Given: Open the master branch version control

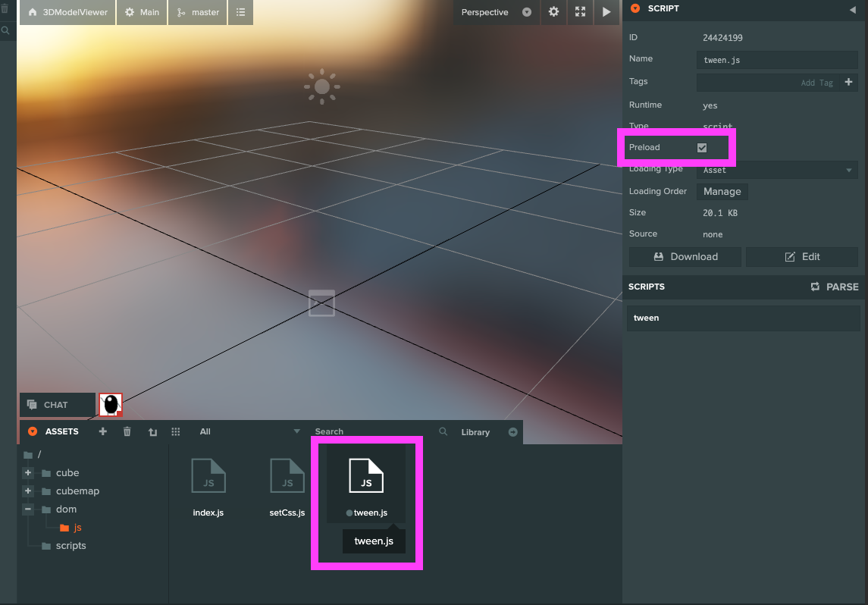Looking at the screenshot, I should pos(198,12).
